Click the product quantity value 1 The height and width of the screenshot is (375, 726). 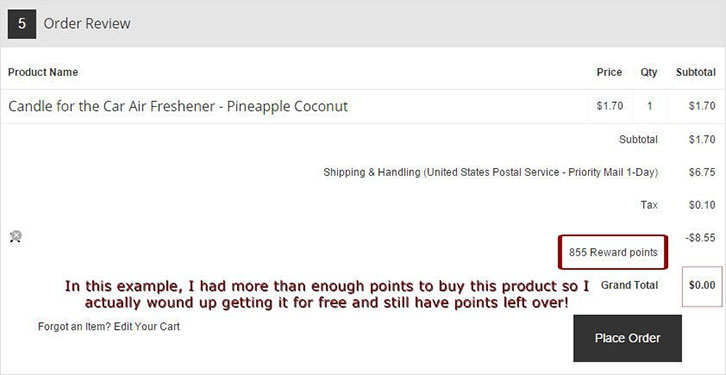[650, 106]
